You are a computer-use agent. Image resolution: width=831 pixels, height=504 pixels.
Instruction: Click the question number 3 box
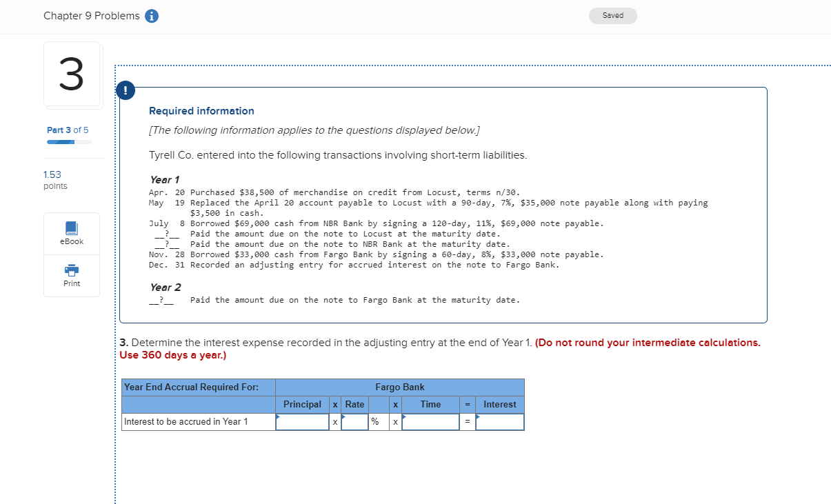72,74
